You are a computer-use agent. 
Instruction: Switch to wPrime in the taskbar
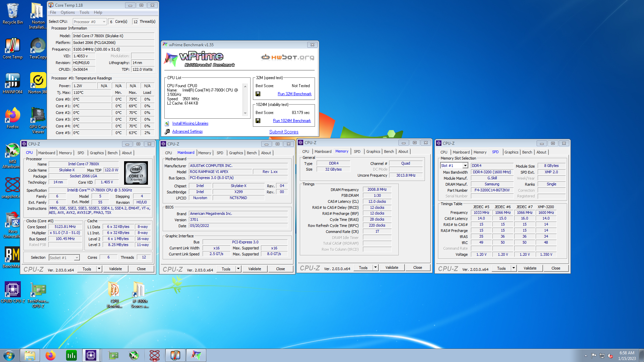click(x=196, y=355)
